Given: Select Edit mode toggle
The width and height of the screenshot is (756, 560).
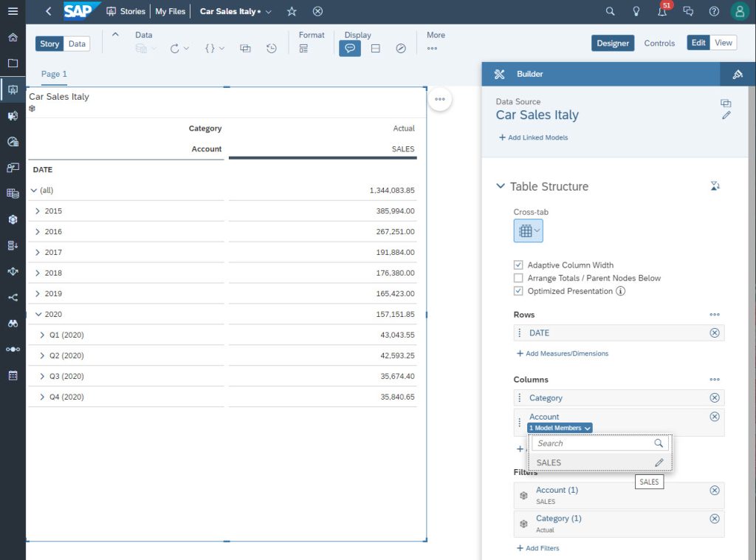Looking at the screenshot, I should (x=698, y=42).
